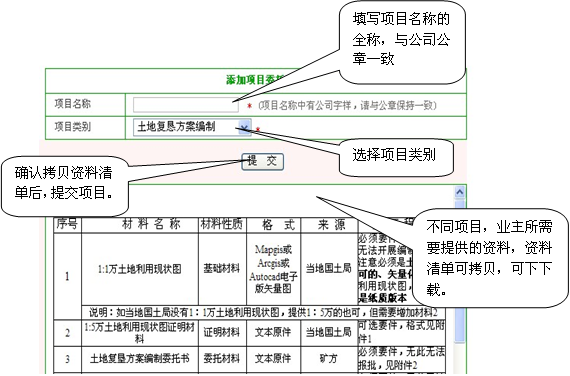The width and height of the screenshot is (570, 376).
Task: Click the 添加项目委托 header title
Action: 254,80
